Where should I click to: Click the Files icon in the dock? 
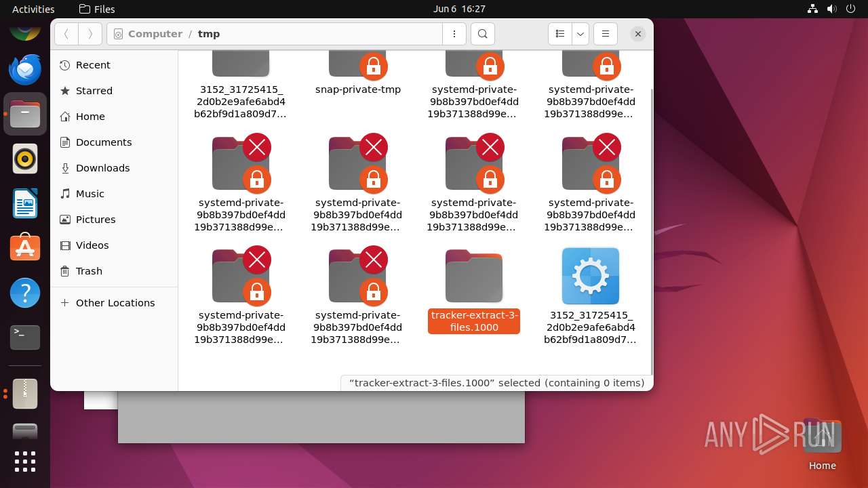(25, 114)
